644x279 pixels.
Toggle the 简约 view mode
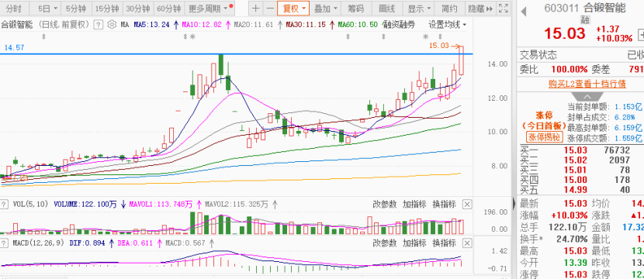tap(450, 9)
